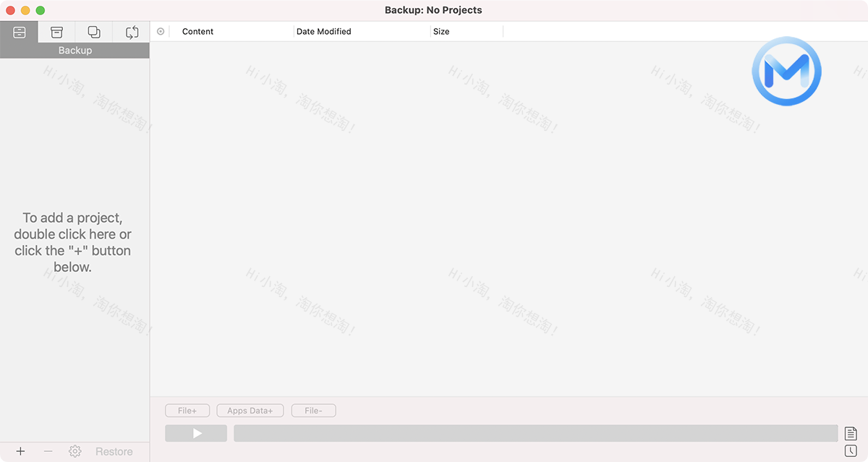Click the File- button
This screenshot has width=868, height=462.
[313, 410]
